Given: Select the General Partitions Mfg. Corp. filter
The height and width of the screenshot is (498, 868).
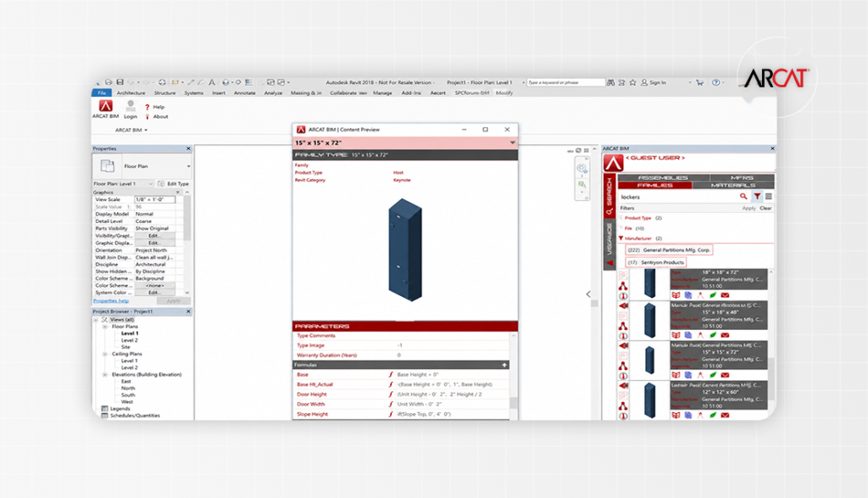Looking at the screenshot, I should point(669,249).
